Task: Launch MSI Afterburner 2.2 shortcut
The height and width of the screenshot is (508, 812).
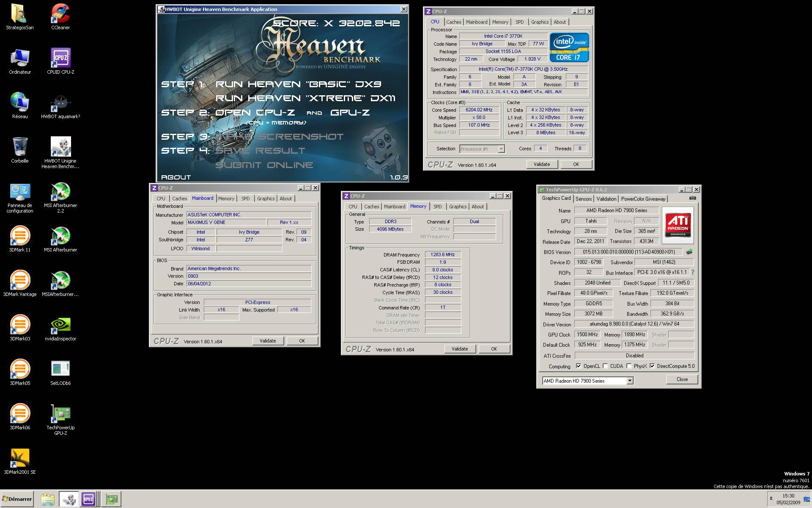Action: tap(60, 198)
